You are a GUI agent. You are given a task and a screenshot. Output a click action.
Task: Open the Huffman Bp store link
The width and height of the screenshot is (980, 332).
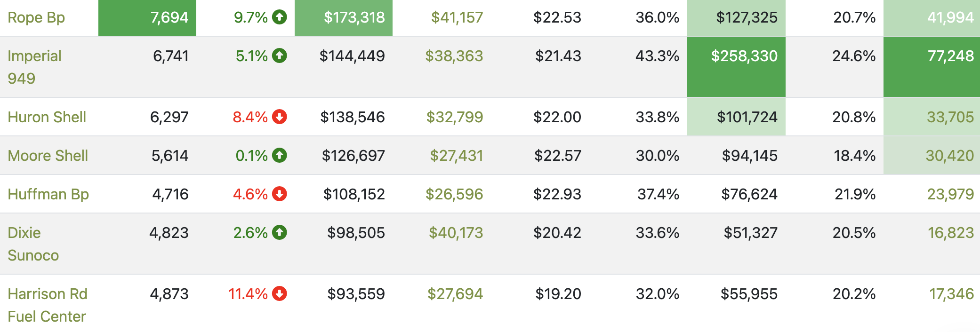48,194
